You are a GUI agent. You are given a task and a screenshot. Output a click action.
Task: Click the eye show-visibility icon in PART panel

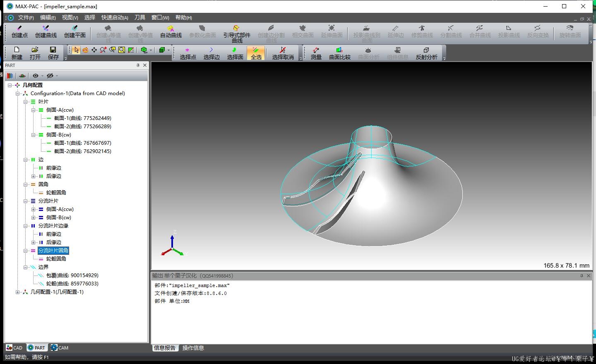(x=36, y=76)
